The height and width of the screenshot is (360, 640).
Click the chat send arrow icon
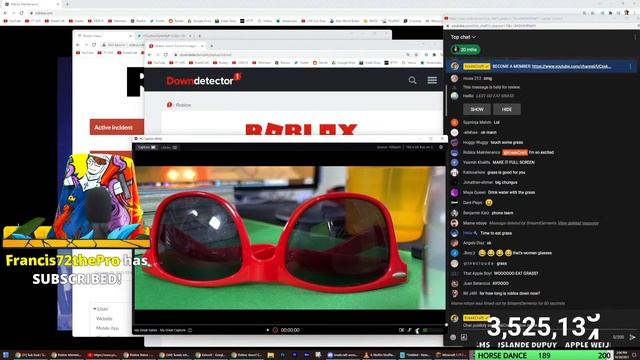[x=632, y=337]
